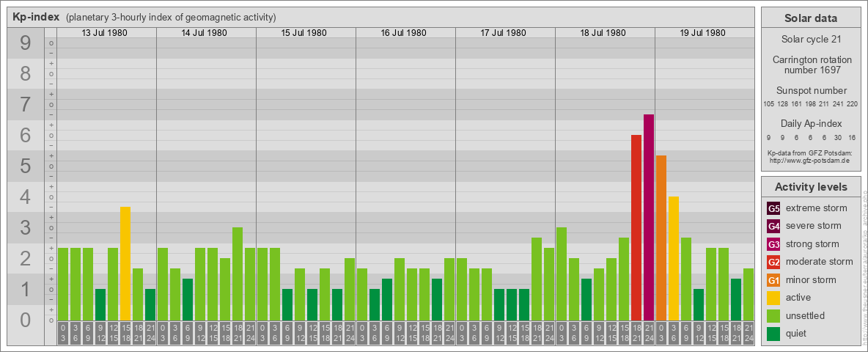Click the light green unsettled legend swatch
Image resolution: width=868 pixels, height=352 pixels.
pos(773,315)
